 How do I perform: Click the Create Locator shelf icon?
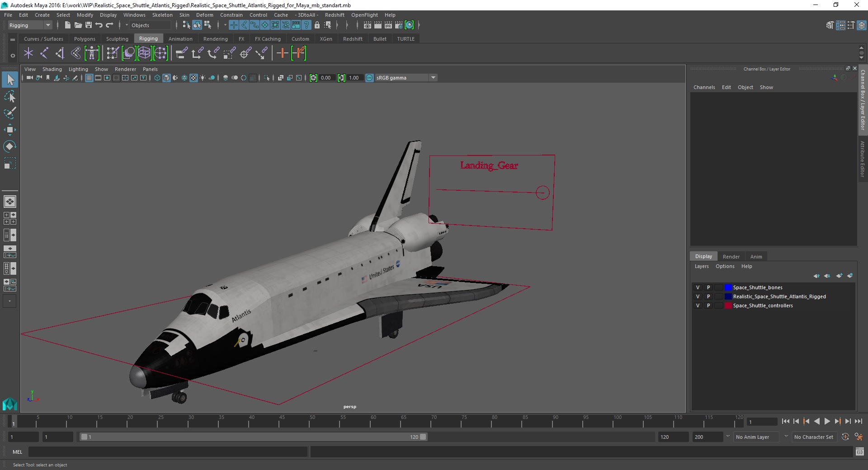pos(28,53)
